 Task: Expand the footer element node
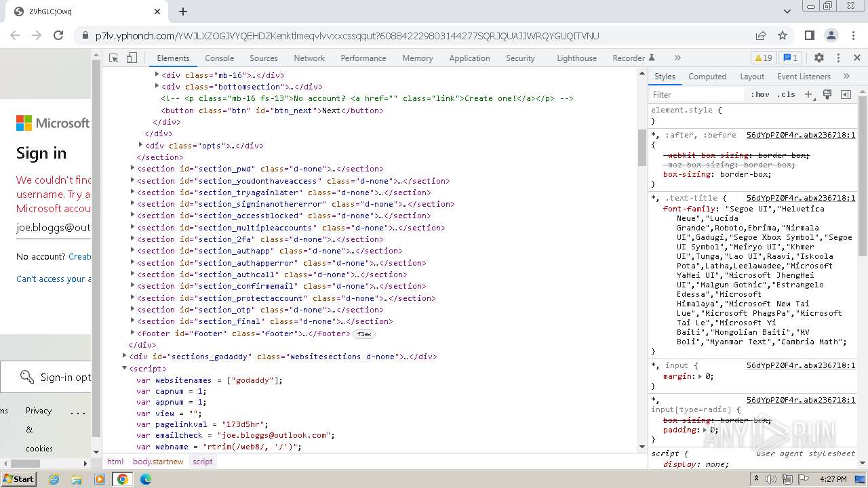pyautogui.click(x=133, y=333)
